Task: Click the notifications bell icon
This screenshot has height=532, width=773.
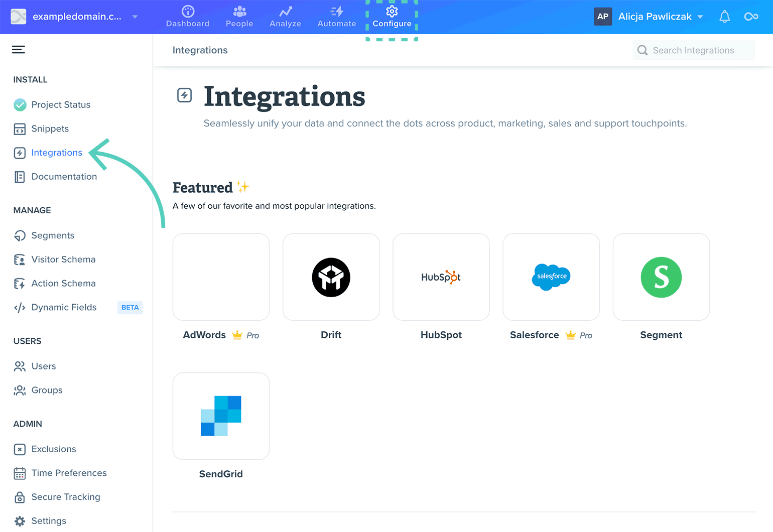Action: coord(724,17)
